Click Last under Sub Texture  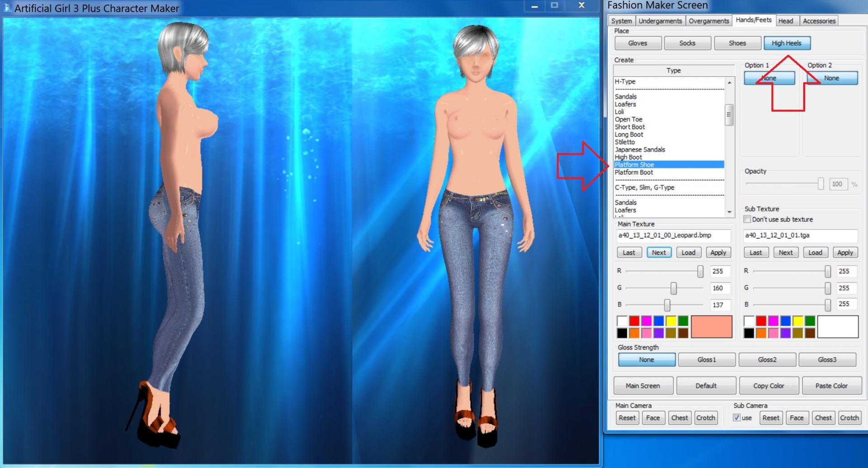click(x=756, y=253)
